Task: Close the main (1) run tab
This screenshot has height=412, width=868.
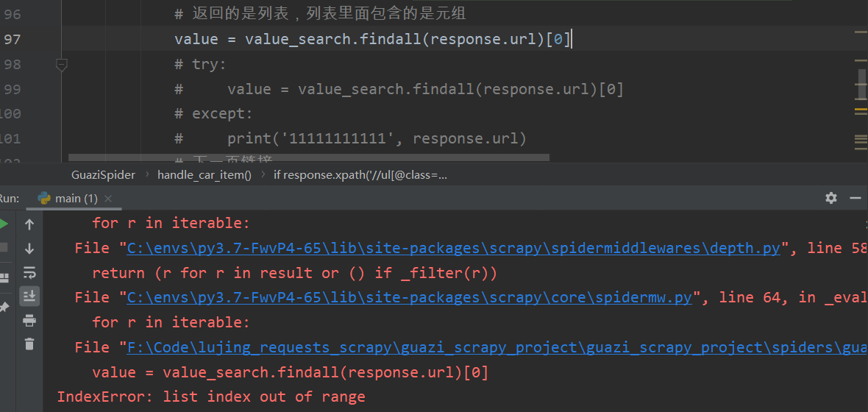Action: (108, 199)
